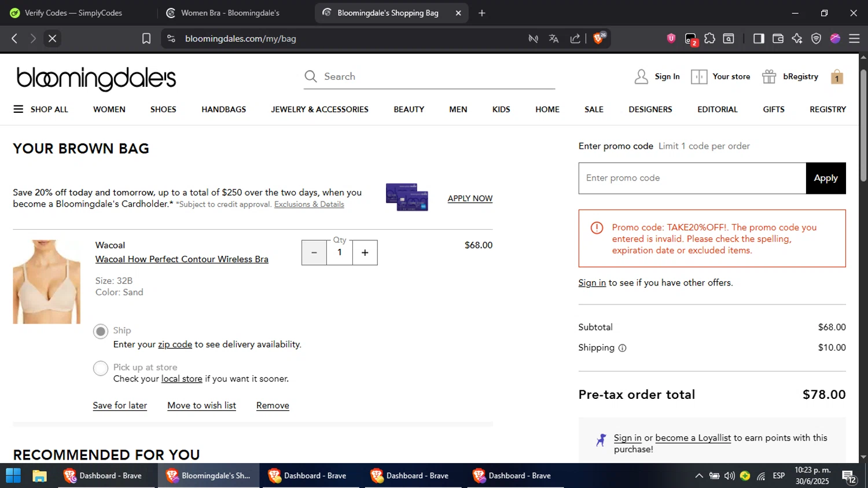The image size is (868, 488).
Task: Open Exclusions & Details link
Action: coord(309,204)
